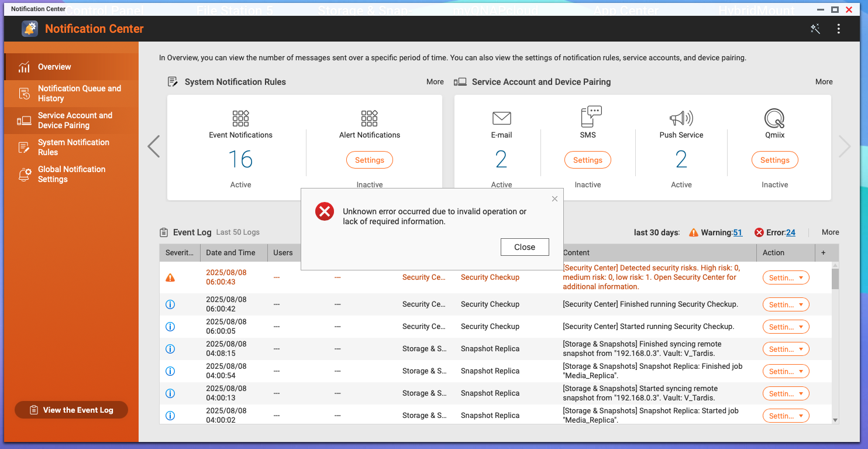This screenshot has height=449, width=868.
Task: Open System Notification Rules in the sidebar
Action: click(73, 148)
